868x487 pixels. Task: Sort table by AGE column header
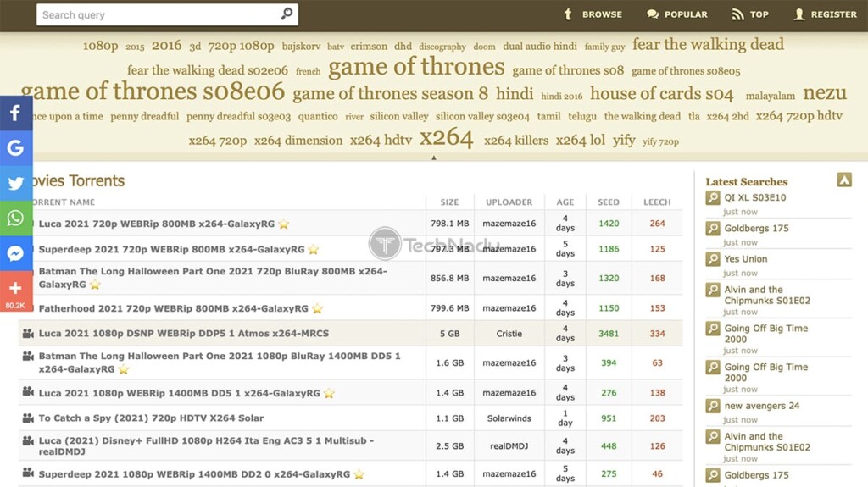pos(565,202)
